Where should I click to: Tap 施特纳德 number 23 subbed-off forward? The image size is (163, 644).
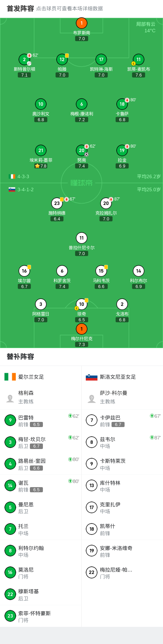(57, 204)
